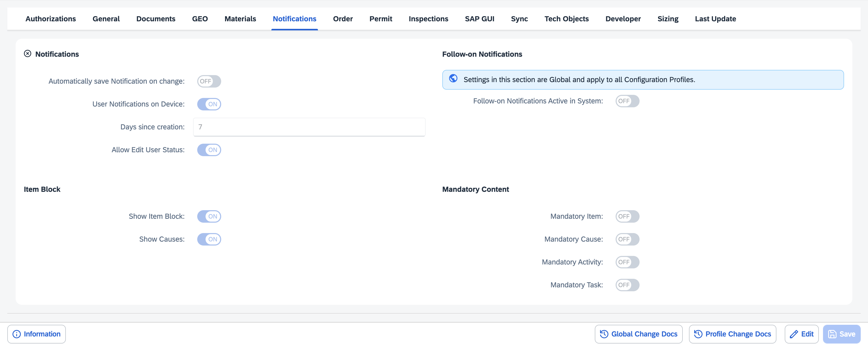
Task: Enable Automatically save Notification on change
Action: (209, 81)
